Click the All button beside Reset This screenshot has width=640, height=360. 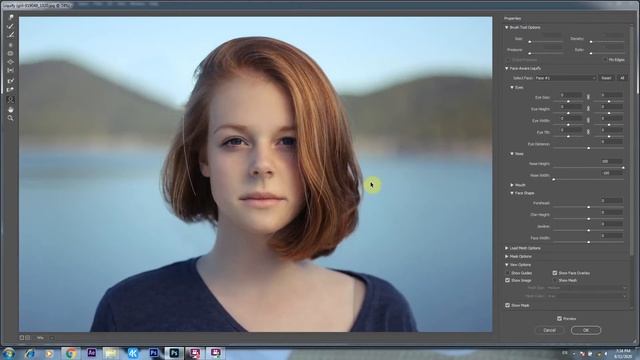622,78
